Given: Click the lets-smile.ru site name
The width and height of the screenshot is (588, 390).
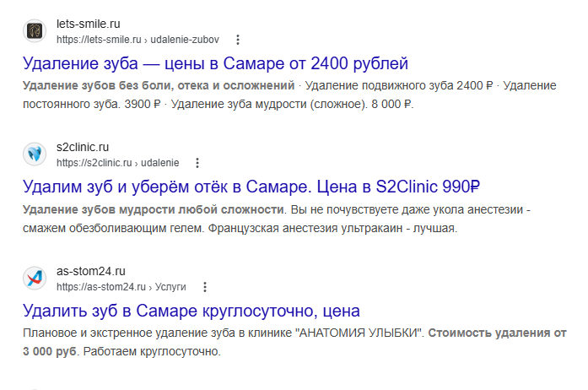Looking at the screenshot, I should point(88,24).
